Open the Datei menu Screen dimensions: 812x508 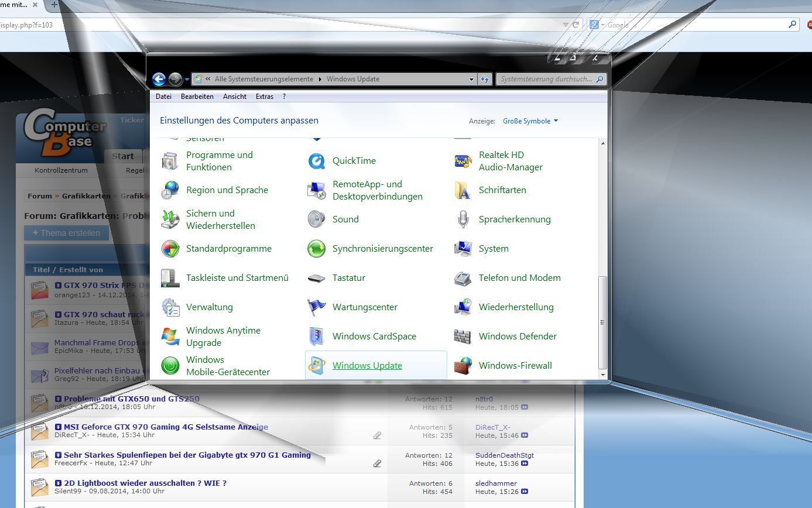[x=164, y=97]
